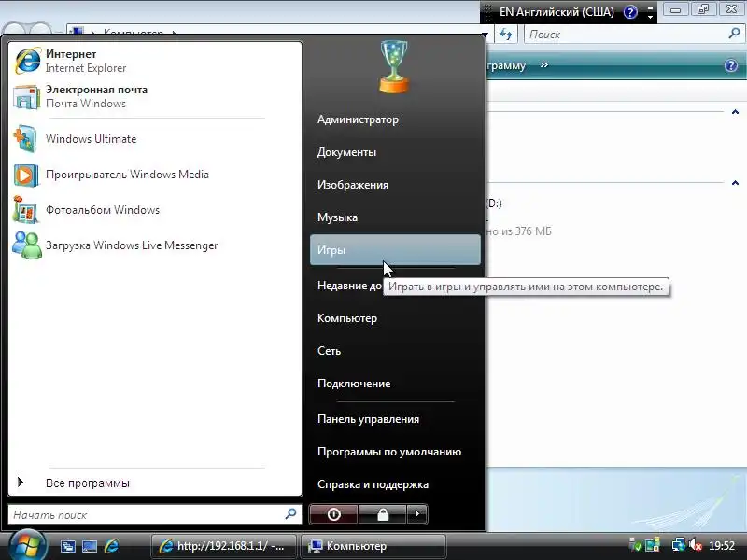
Task: Click the volume muted tray icon
Action: coord(696,545)
